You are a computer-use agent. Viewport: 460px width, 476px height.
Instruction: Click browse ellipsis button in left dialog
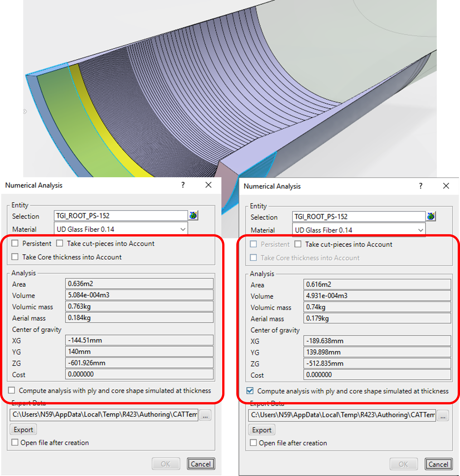[x=205, y=415]
